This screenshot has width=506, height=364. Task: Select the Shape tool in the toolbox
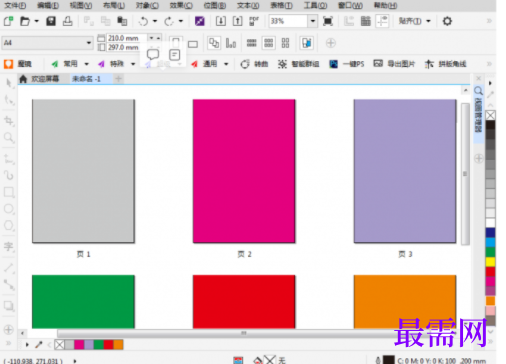tap(9, 100)
